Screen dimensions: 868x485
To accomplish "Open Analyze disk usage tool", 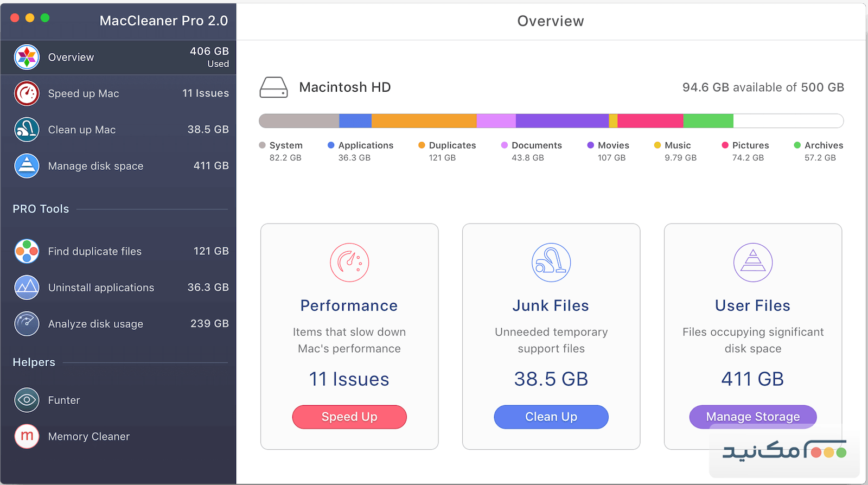I will pos(118,324).
